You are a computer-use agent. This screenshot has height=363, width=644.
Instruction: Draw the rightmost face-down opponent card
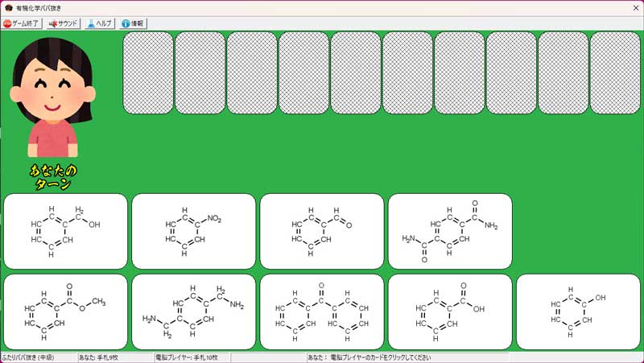pos(615,72)
